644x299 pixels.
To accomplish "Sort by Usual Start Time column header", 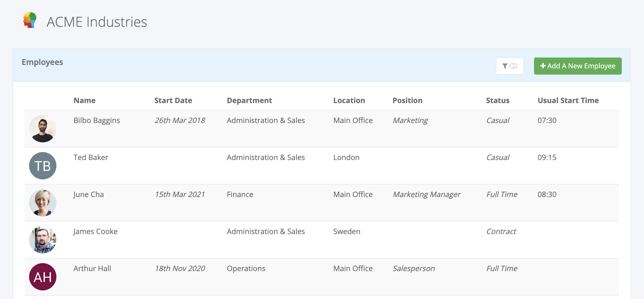I will [x=568, y=101].
